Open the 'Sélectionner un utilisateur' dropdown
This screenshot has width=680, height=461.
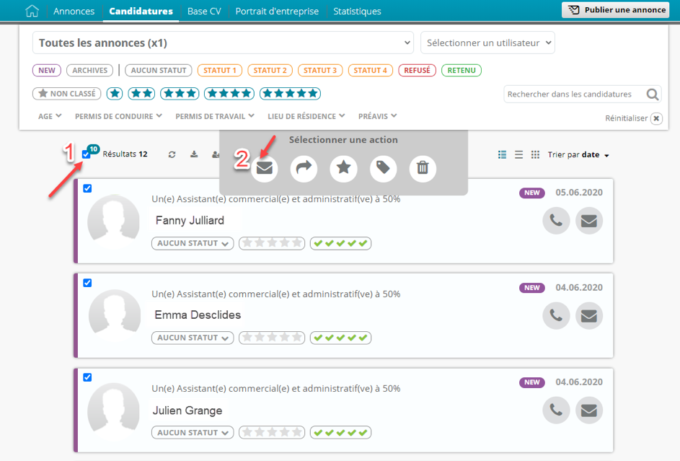tap(487, 43)
